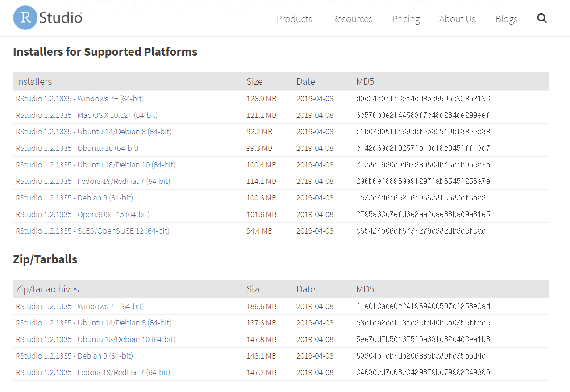Select MD5 hash starting f1e013ad
The height and width of the screenshot is (392, 570).
coord(423,306)
